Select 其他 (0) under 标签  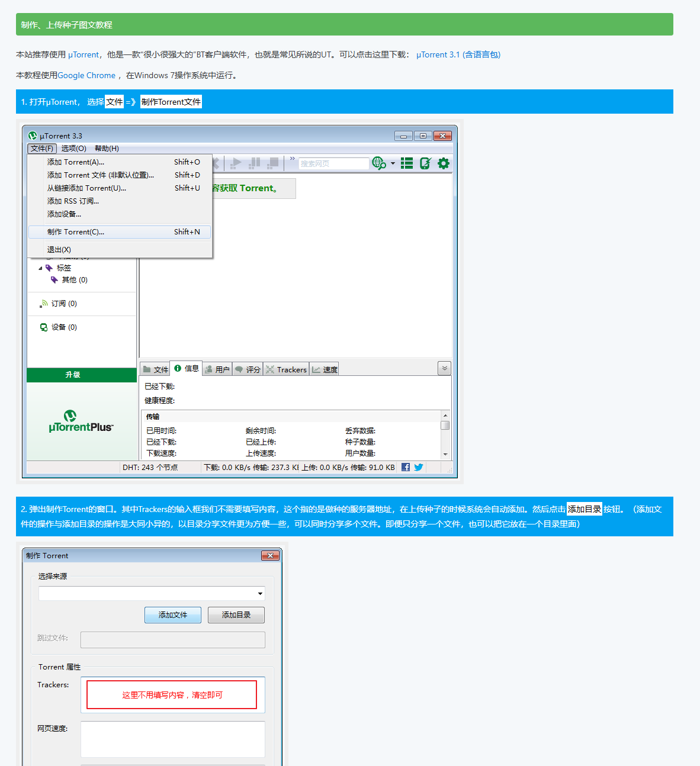pos(75,280)
